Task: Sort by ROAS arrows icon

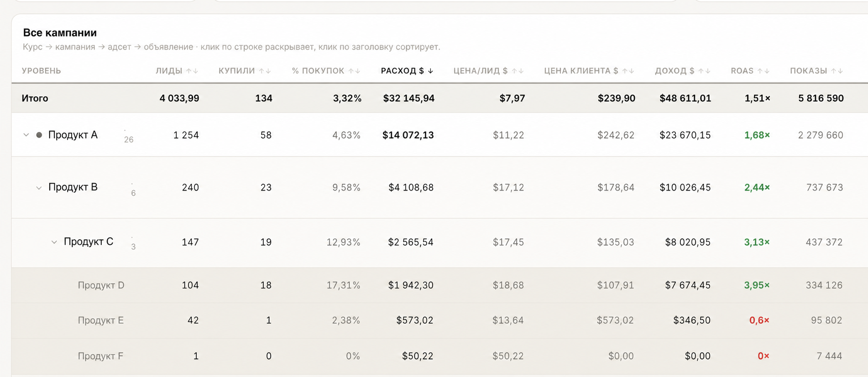Action: tap(764, 71)
